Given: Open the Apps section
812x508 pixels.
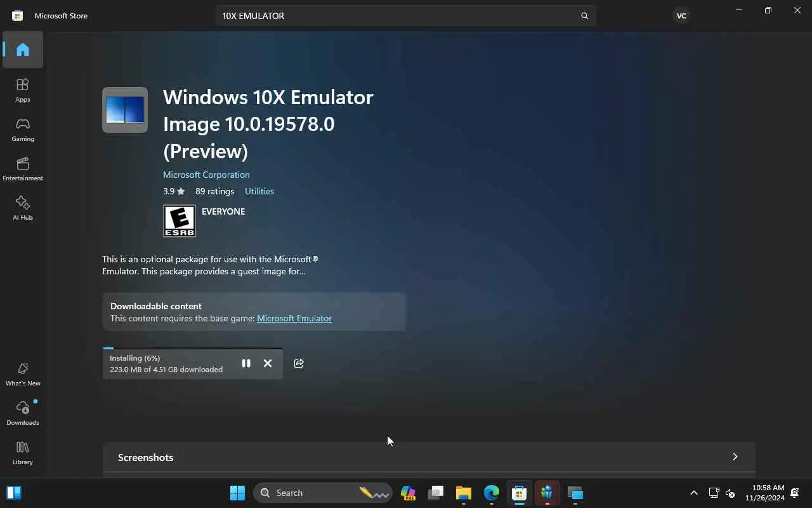Looking at the screenshot, I should (23, 90).
